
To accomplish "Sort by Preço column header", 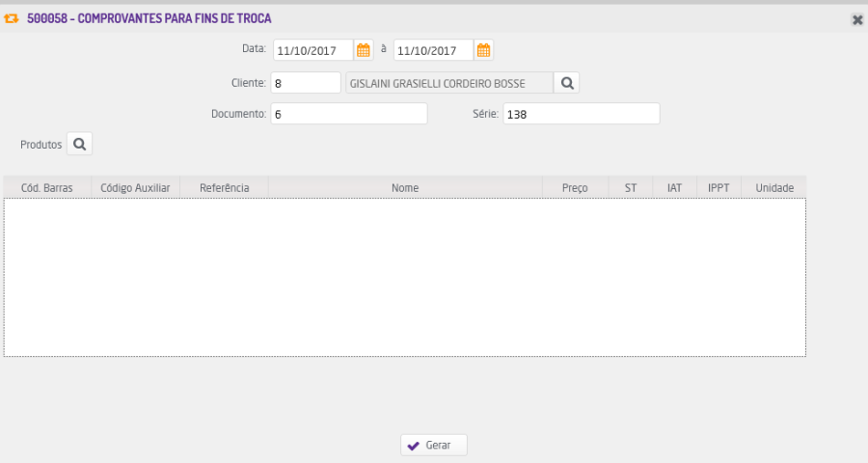I will pyautogui.click(x=575, y=188).
